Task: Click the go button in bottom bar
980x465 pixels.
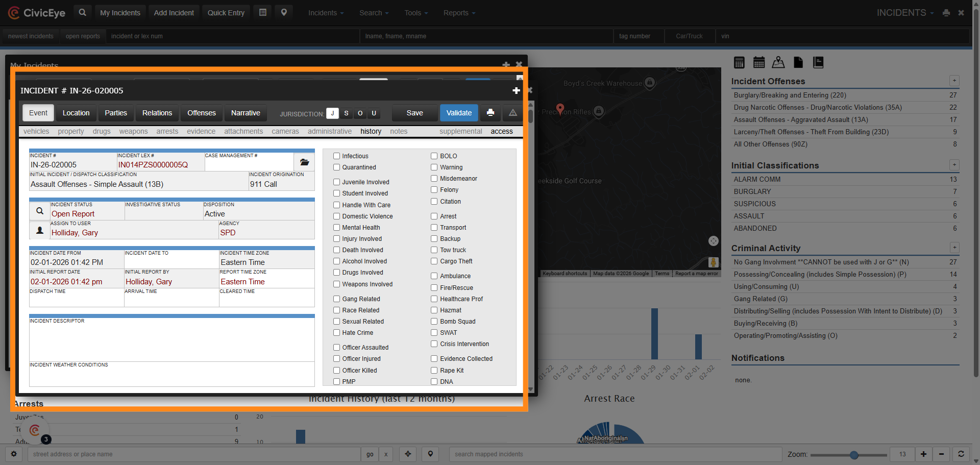Action: [370, 454]
